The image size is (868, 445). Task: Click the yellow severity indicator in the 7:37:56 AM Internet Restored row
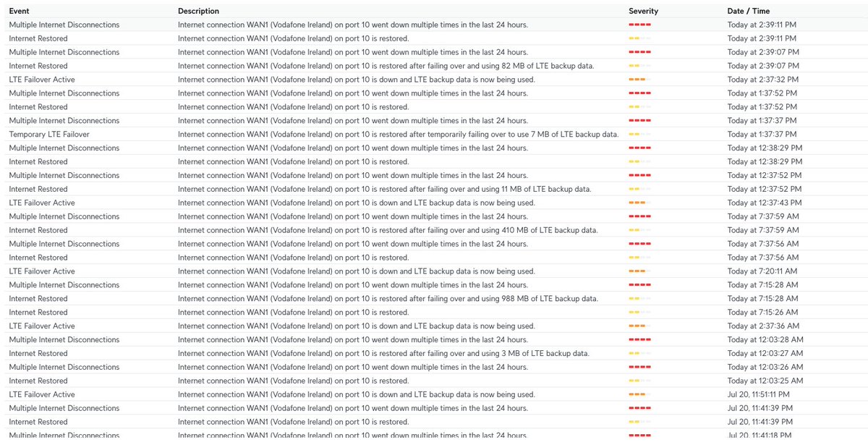coord(639,258)
